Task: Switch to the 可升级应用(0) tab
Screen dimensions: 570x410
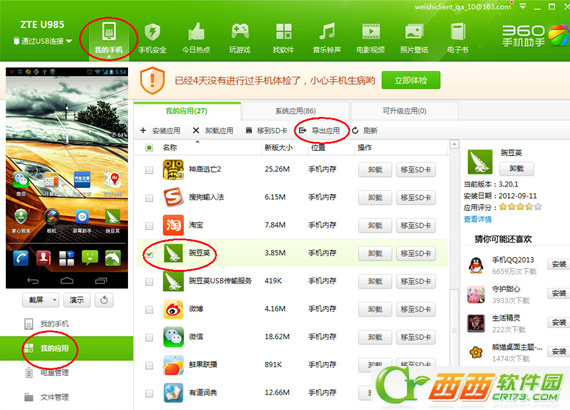Action: (x=404, y=111)
